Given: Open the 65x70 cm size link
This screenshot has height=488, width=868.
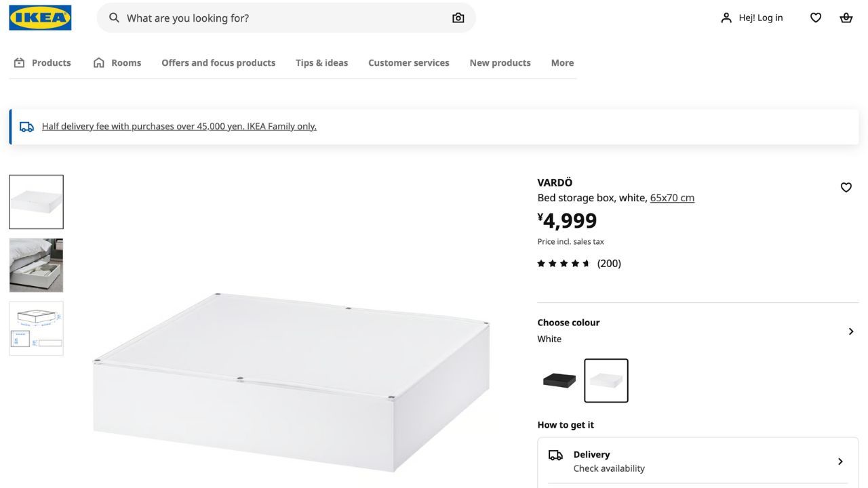Looking at the screenshot, I should pos(672,198).
